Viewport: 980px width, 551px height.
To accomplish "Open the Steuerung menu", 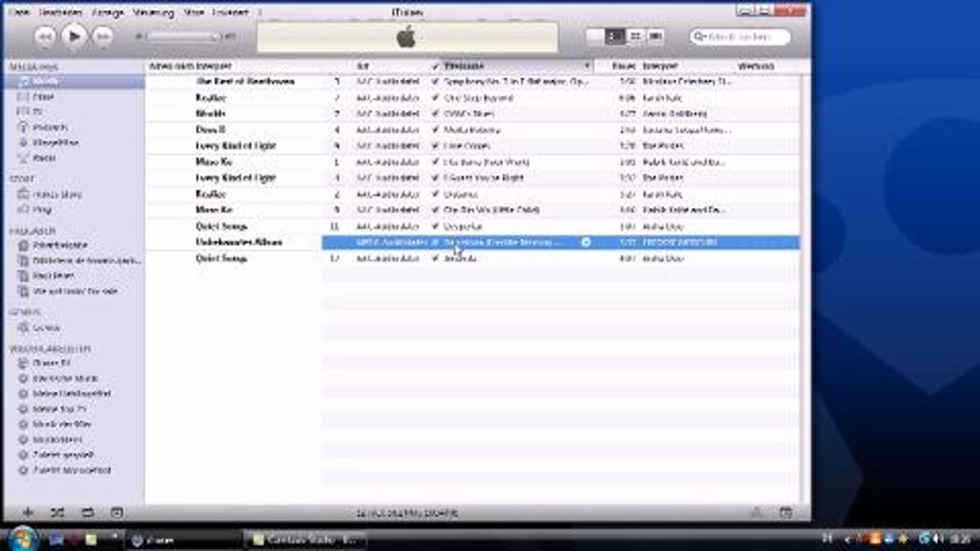I will [153, 13].
